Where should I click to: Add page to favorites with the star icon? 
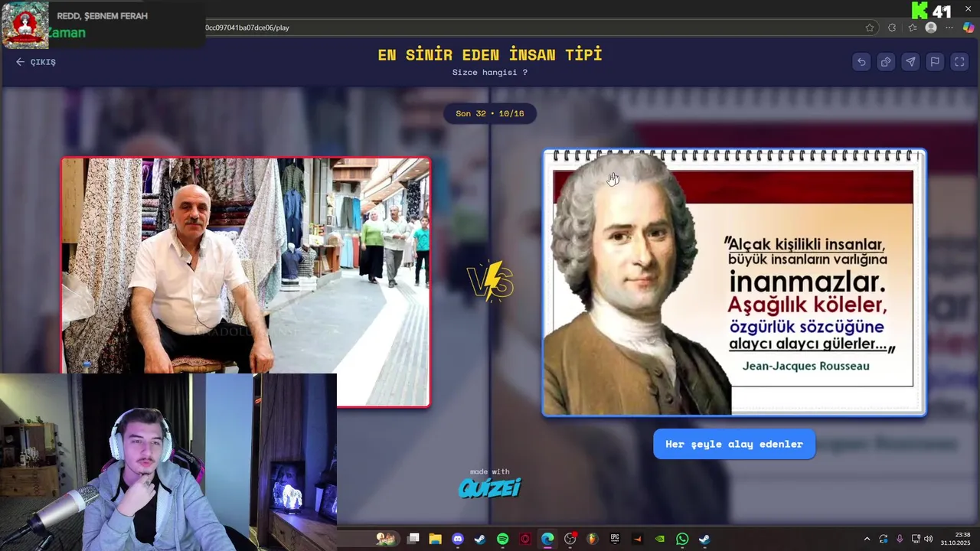(x=870, y=28)
